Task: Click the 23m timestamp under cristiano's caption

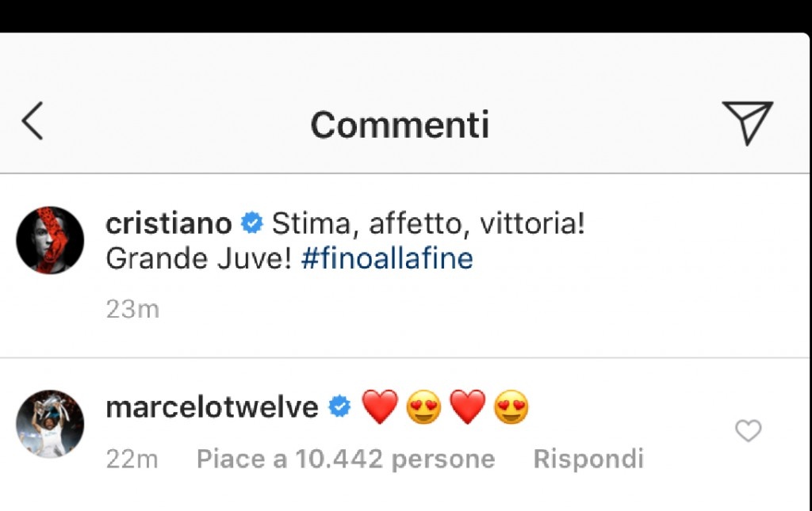Action: 132,309
